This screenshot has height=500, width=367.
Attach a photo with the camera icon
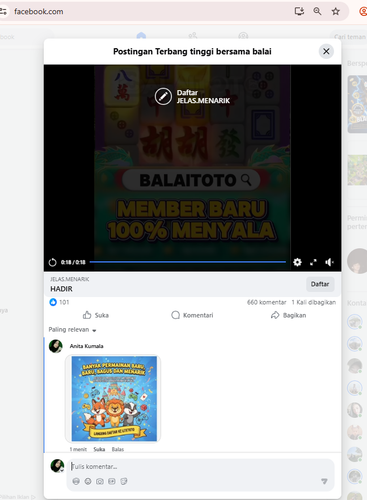pos(100,481)
